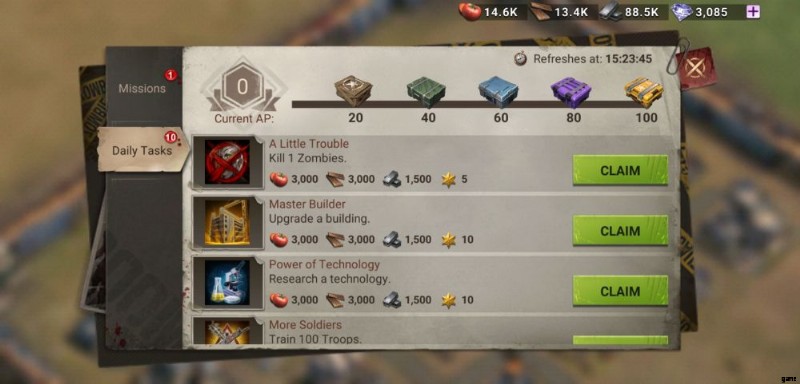Open the 80 AP purple crate reward

pos(570,92)
